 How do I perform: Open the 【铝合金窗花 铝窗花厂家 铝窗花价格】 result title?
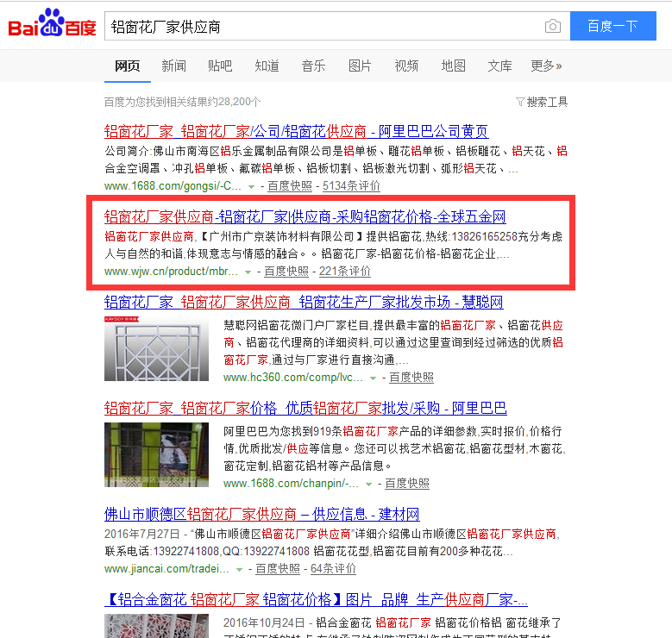click(317, 599)
